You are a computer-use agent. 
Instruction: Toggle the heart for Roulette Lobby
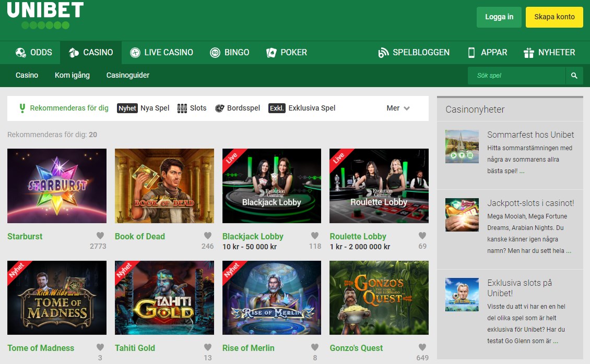(x=422, y=236)
